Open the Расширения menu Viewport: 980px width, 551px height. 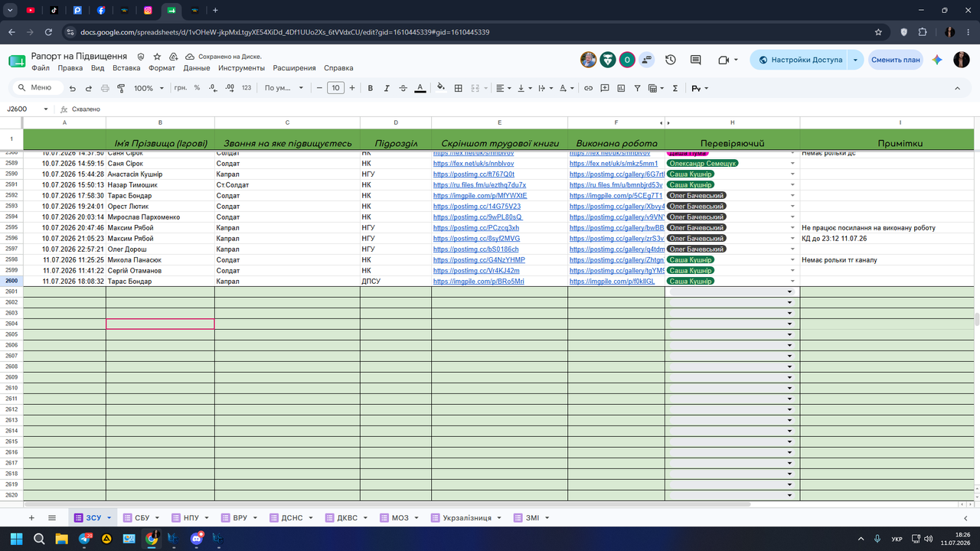(294, 68)
